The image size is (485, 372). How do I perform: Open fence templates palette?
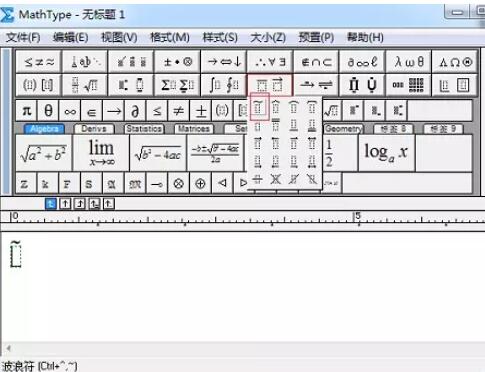tap(39, 85)
